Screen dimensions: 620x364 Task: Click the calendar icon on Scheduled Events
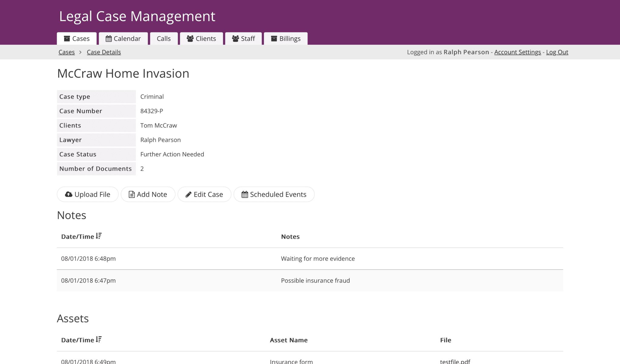point(245,194)
